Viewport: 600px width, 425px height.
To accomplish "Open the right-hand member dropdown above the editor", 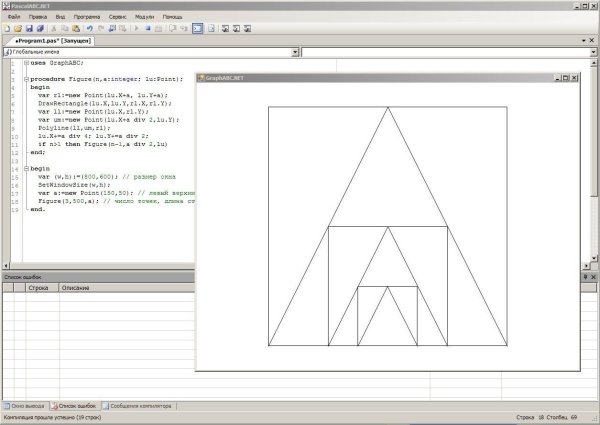I will [594, 50].
